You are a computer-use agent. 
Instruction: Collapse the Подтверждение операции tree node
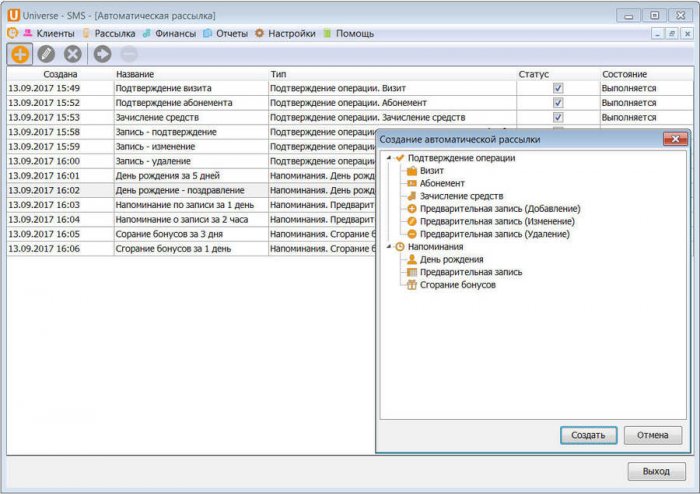pos(388,158)
